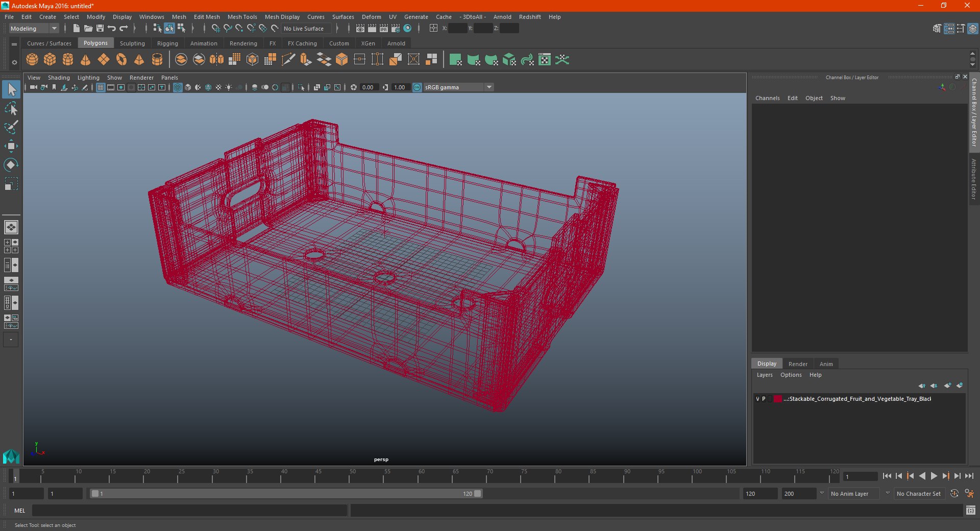The width and height of the screenshot is (980, 531).
Task: Open the Render Settings clapperboard icon
Action: (x=396, y=29)
